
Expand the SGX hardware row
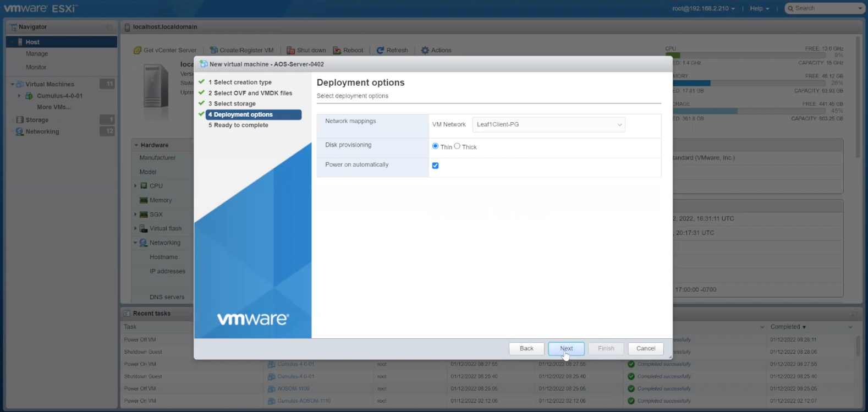pyautogui.click(x=135, y=215)
